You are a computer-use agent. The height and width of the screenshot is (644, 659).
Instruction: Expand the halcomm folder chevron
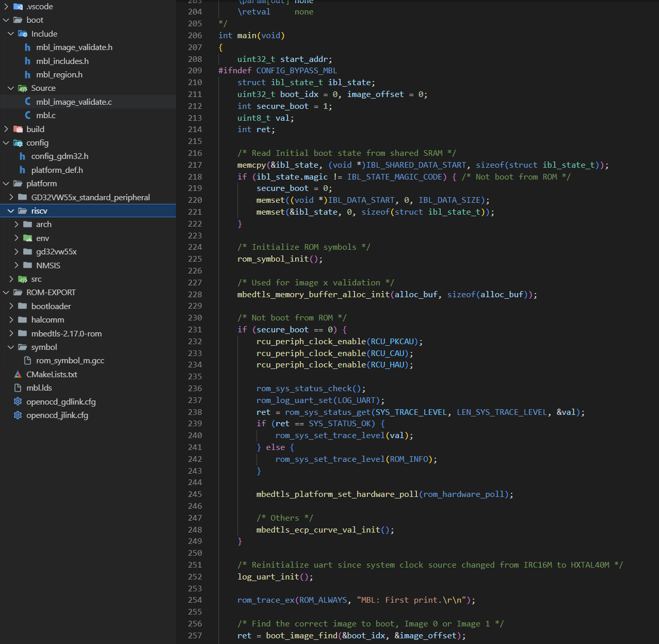coord(11,320)
